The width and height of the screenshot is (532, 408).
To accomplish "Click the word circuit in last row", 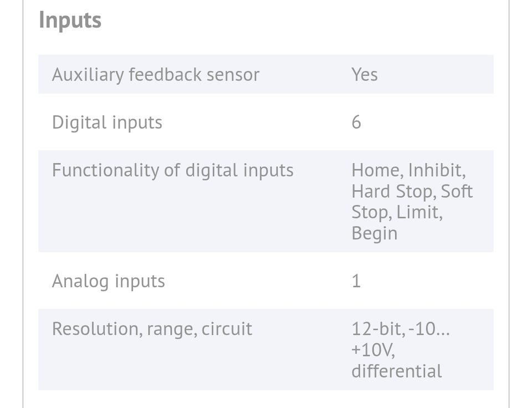I will click(x=227, y=329).
